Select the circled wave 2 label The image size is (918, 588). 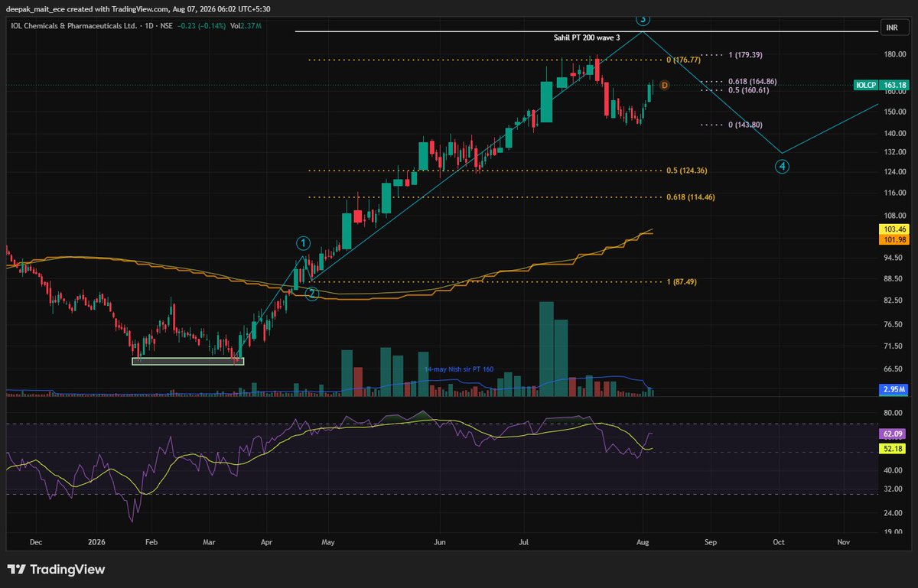(x=312, y=294)
